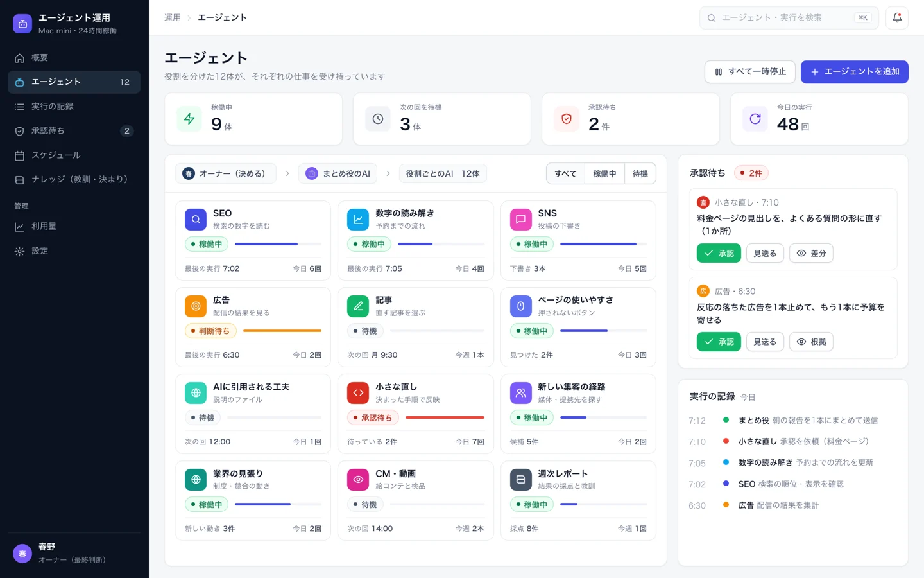Click the 数字の読み解き chart icon

[358, 220]
